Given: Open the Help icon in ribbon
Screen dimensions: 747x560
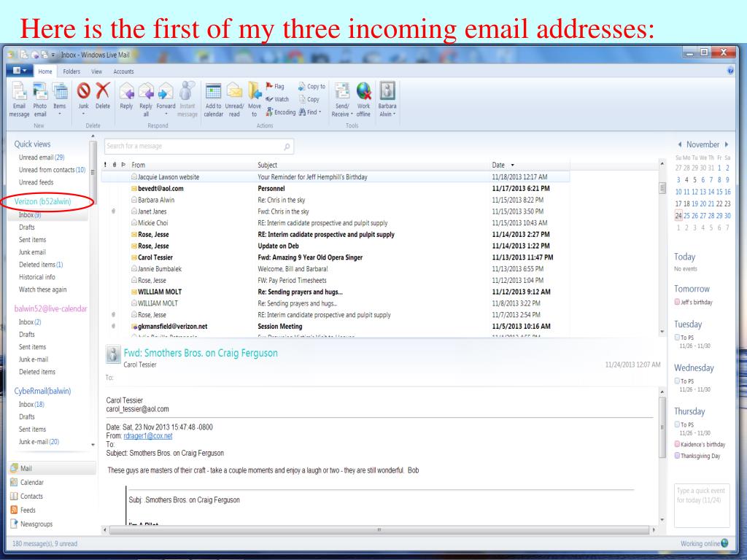Looking at the screenshot, I should coord(730,71).
